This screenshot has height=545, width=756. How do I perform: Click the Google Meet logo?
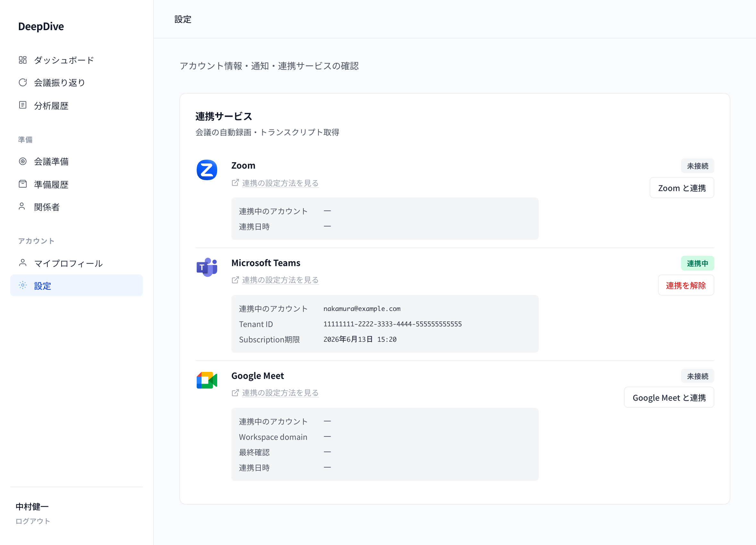(x=207, y=380)
